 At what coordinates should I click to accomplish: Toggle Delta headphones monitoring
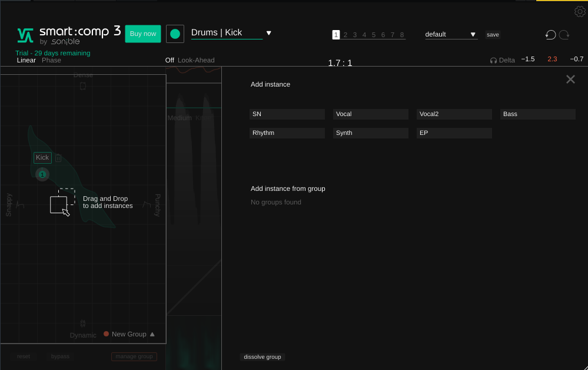(x=502, y=60)
